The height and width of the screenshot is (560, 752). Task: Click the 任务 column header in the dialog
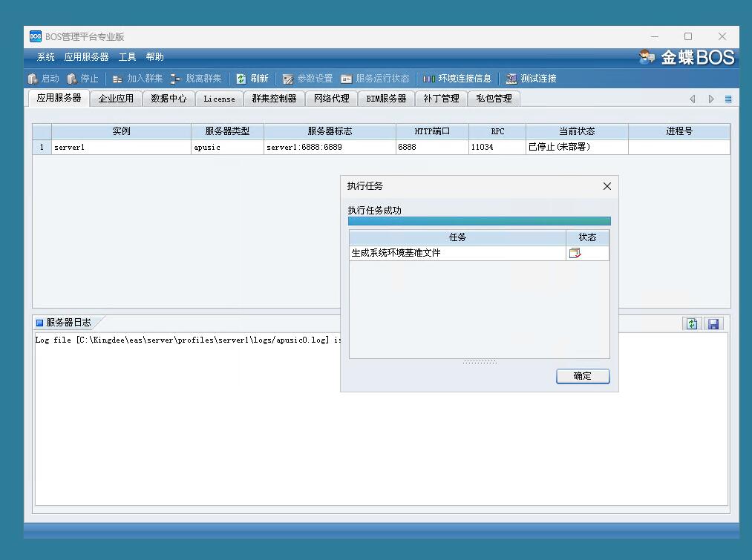click(457, 237)
